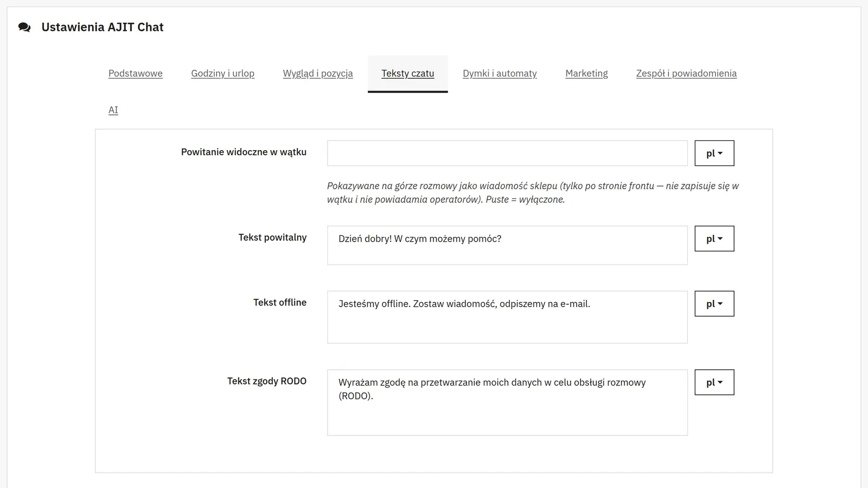Viewport: 868px width, 488px height.
Task: Click the Ustawienia AJIT Chat page heading
Action: 103,27
